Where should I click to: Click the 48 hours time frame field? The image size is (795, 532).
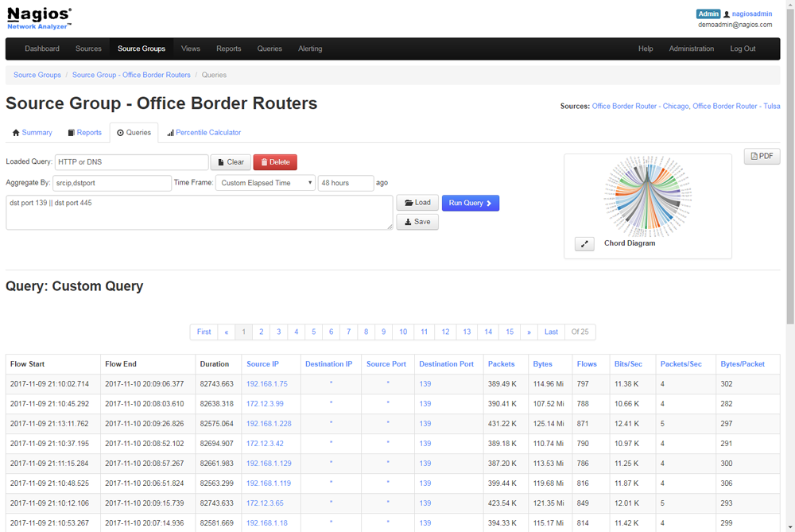[x=346, y=182]
